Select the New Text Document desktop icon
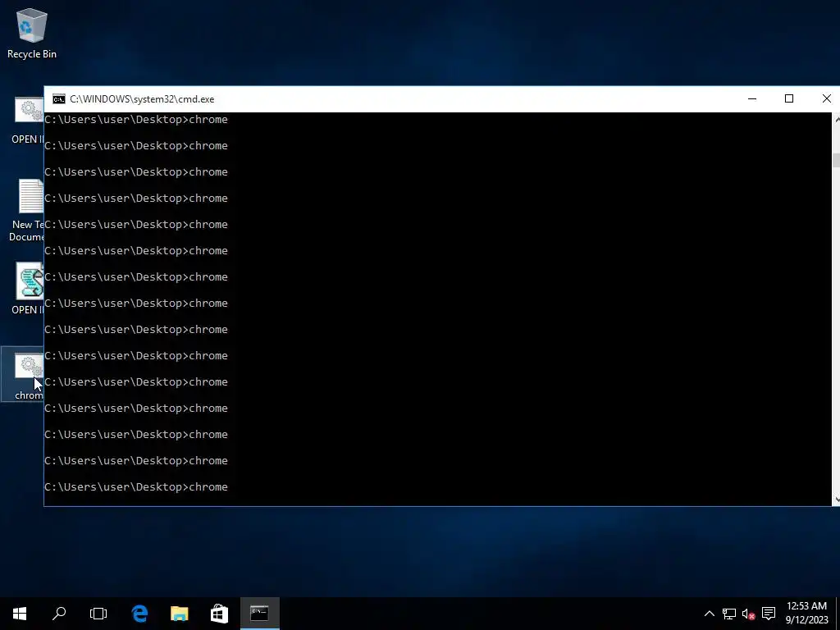This screenshot has width=840, height=630. pos(27,210)
